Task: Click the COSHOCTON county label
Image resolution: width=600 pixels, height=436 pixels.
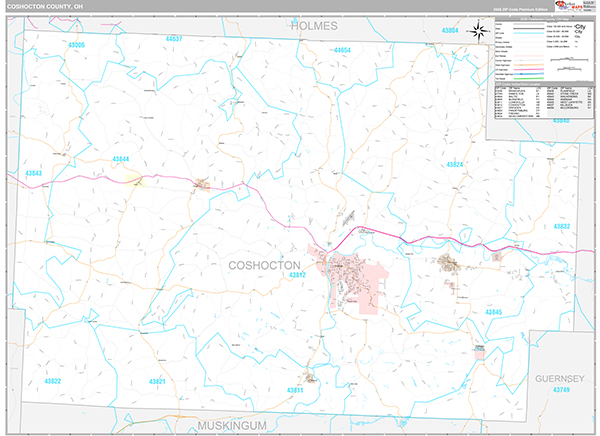Action: click(x=264, y=265)
